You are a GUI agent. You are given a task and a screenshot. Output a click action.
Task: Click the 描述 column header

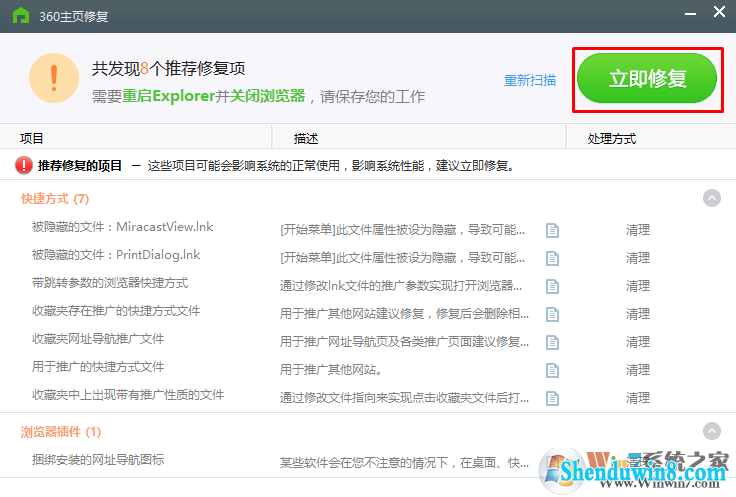coord(306,138)
